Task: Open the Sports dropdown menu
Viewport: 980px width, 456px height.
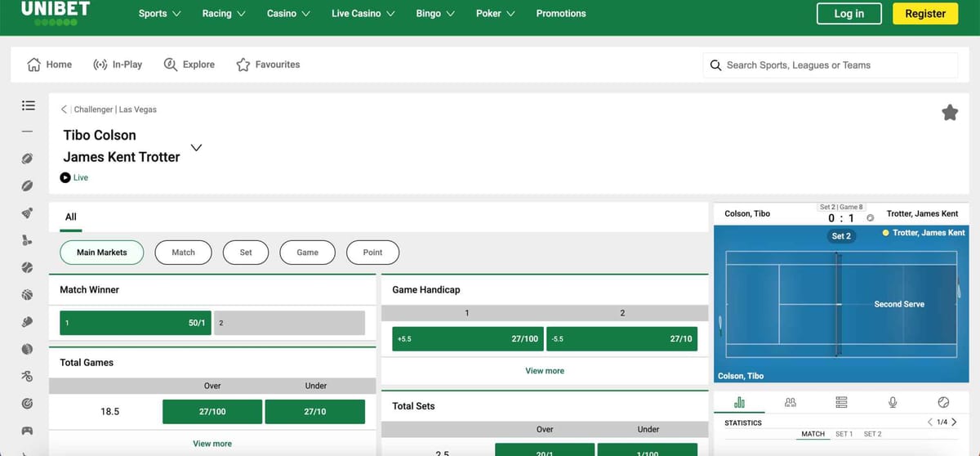Action: 160,13
